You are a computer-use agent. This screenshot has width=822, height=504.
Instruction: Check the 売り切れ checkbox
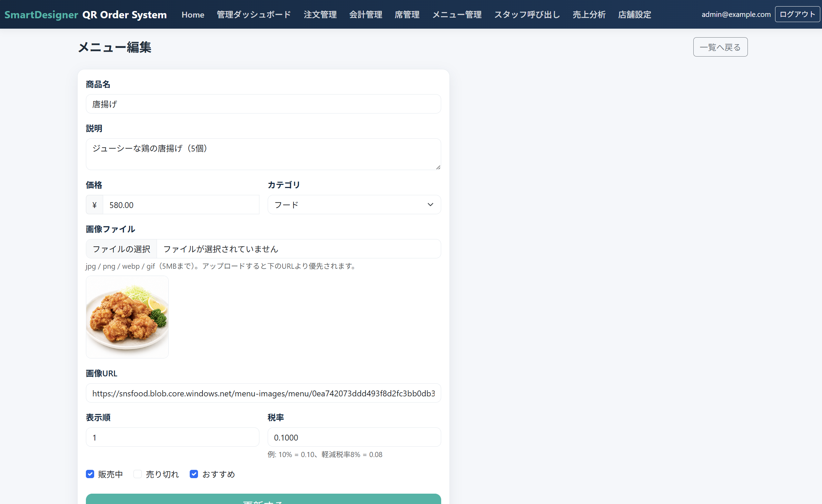138,474
